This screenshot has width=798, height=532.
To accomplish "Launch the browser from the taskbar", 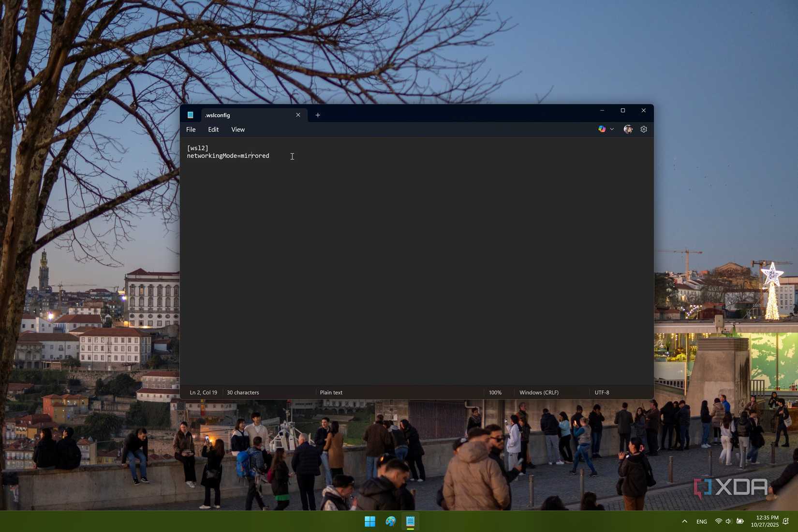I will tap(390, 521).
